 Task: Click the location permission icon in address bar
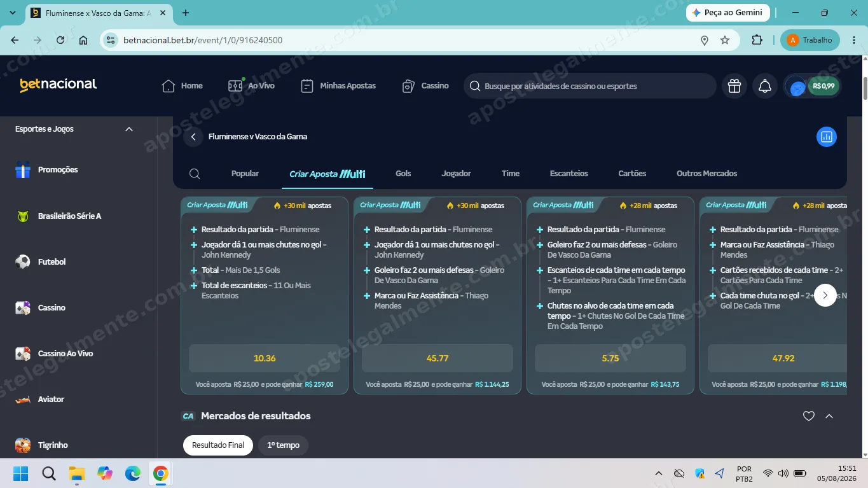click(x=705, y=40)
